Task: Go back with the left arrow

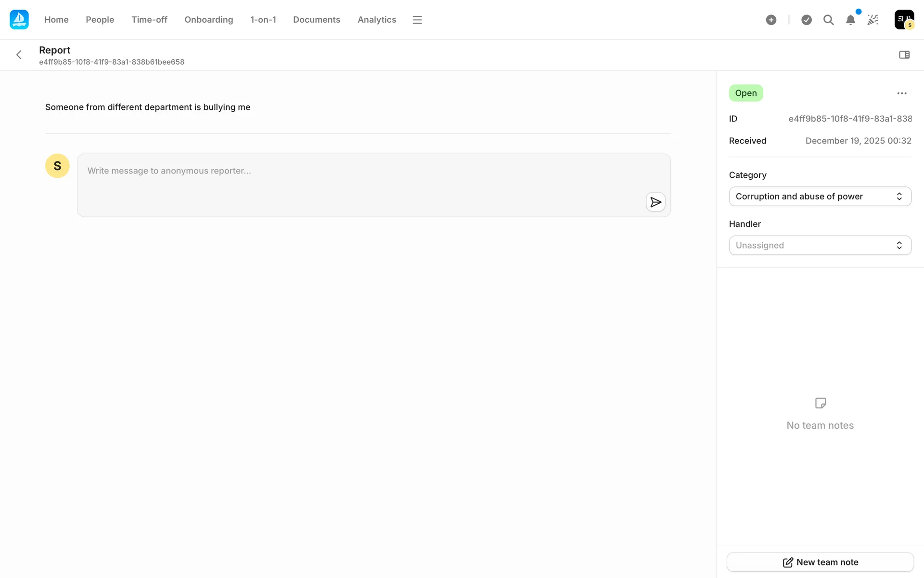Action: 19,55
